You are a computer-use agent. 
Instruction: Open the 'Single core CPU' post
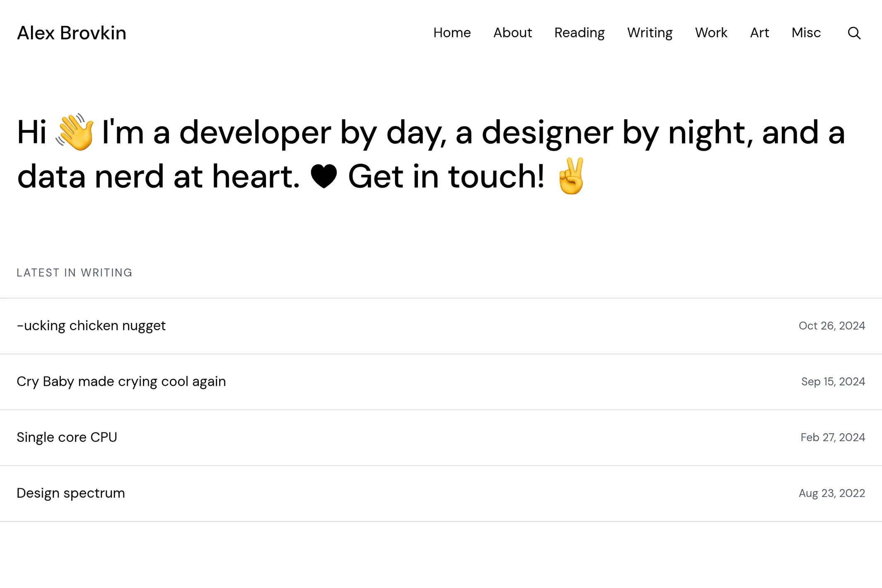tap(67, 437)
